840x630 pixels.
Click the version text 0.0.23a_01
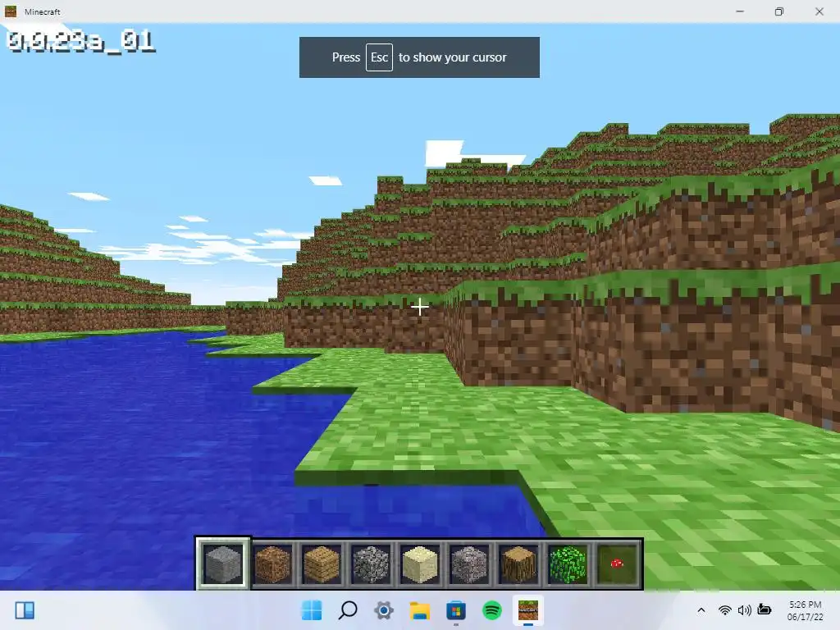point(81,41)
